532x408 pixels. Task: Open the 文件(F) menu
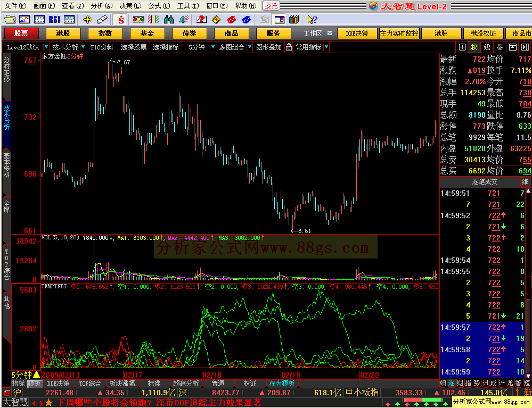click(x=15, y=6)
